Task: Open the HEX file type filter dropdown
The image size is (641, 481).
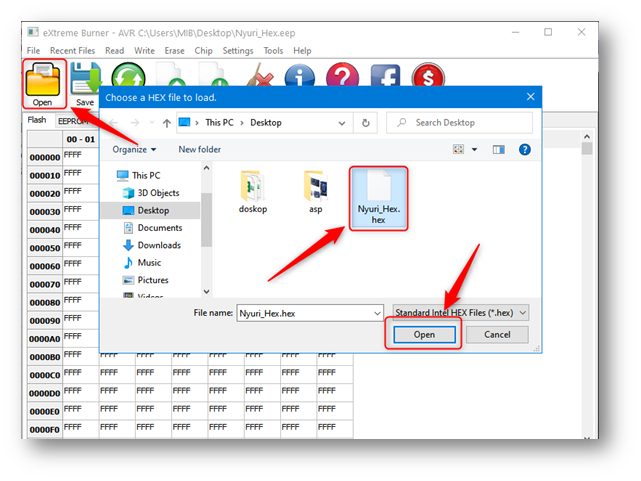Action: pos(461,313)
